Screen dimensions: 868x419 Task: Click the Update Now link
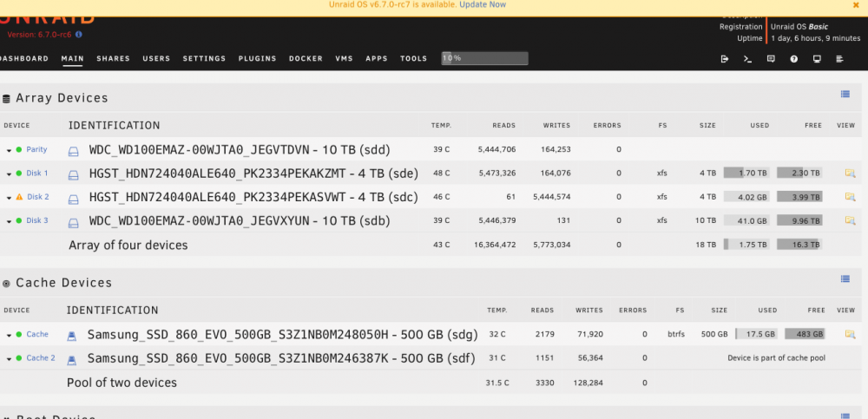tap(482, 4)
